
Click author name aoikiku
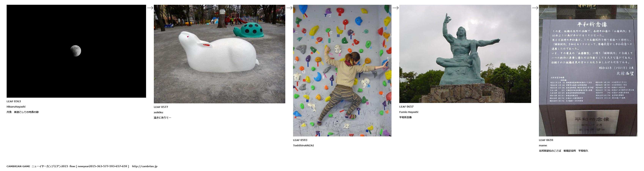point(158,112)
